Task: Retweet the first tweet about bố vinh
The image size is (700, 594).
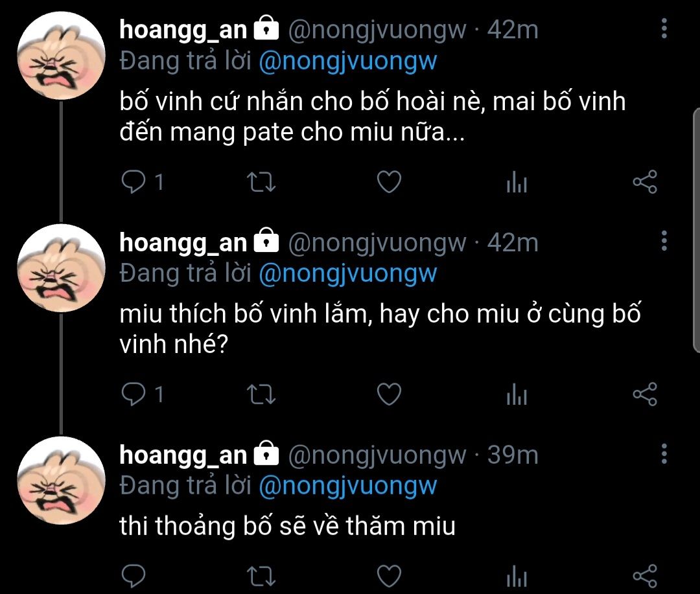Action: coord(261,182)
